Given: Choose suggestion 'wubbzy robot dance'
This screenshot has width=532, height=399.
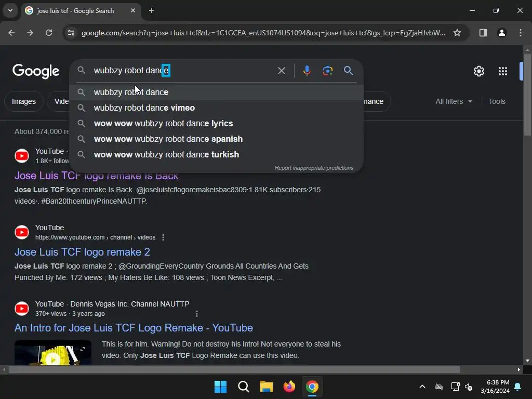Looking at the screenshot, I should tap(217, 92).
